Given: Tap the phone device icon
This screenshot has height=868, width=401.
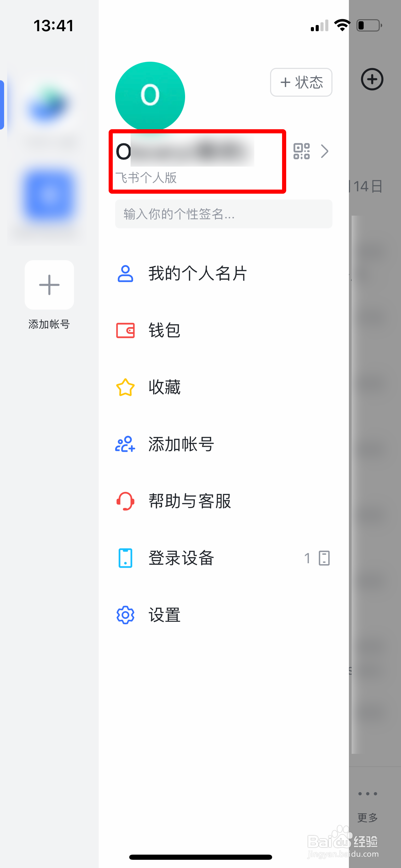Looking at the screenshot, I should point(125,558).
